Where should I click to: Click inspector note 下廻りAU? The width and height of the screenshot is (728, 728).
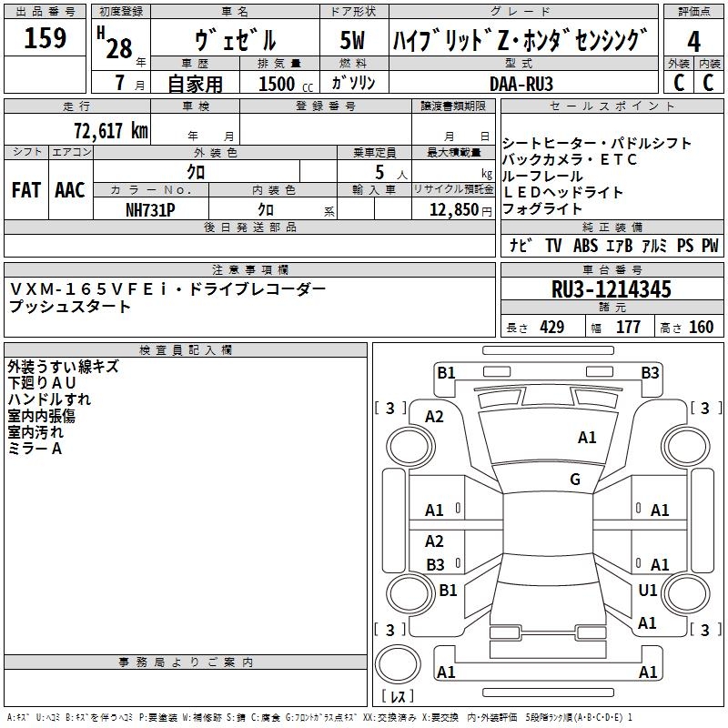42,383
